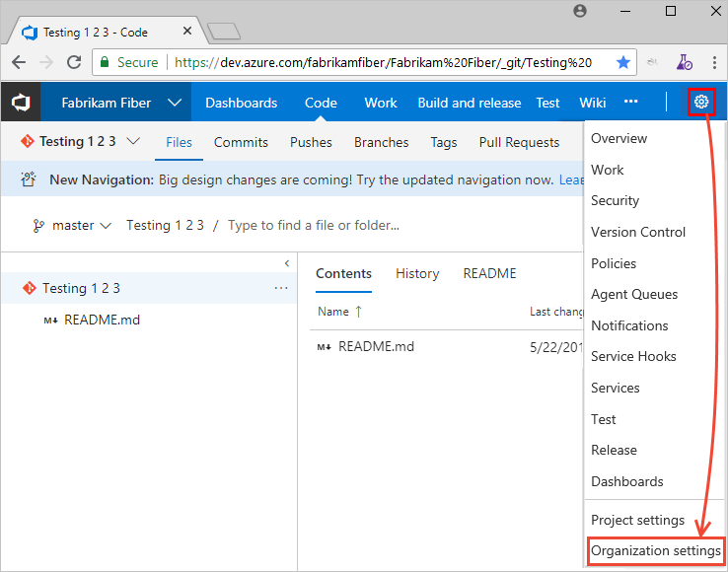This screenshot has width=728, height=572.
Task: Choose Service Hooks in settings menu
Action: click(x=633, y=357)
